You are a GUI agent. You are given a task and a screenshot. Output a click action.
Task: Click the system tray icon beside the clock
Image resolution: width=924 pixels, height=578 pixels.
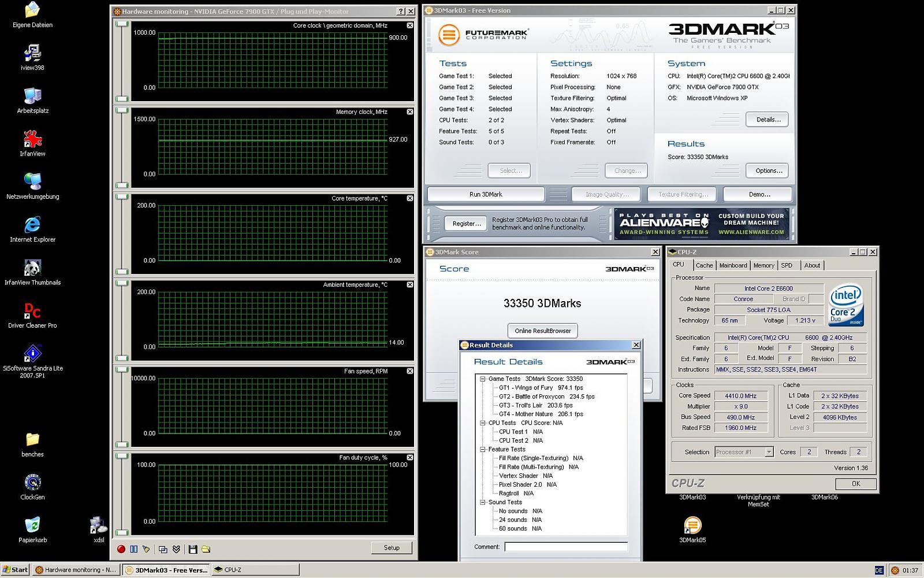point(895,570)
